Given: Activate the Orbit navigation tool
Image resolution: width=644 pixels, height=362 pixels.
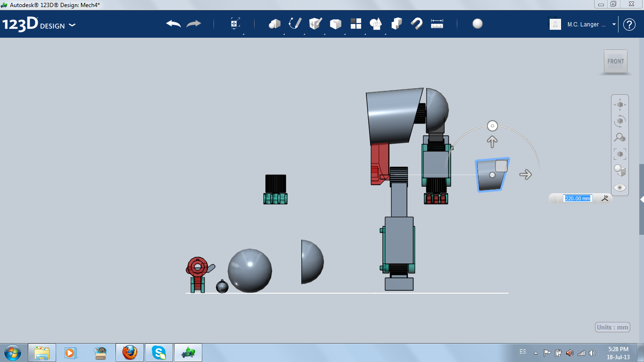Looking at the screenshot, I should pos(620,121).
